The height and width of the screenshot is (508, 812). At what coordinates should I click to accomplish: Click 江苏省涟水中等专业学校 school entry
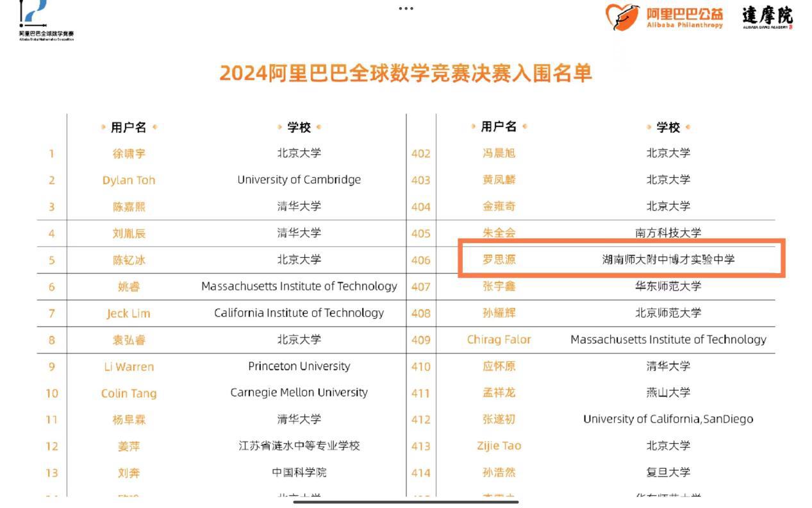pos(299,446)
